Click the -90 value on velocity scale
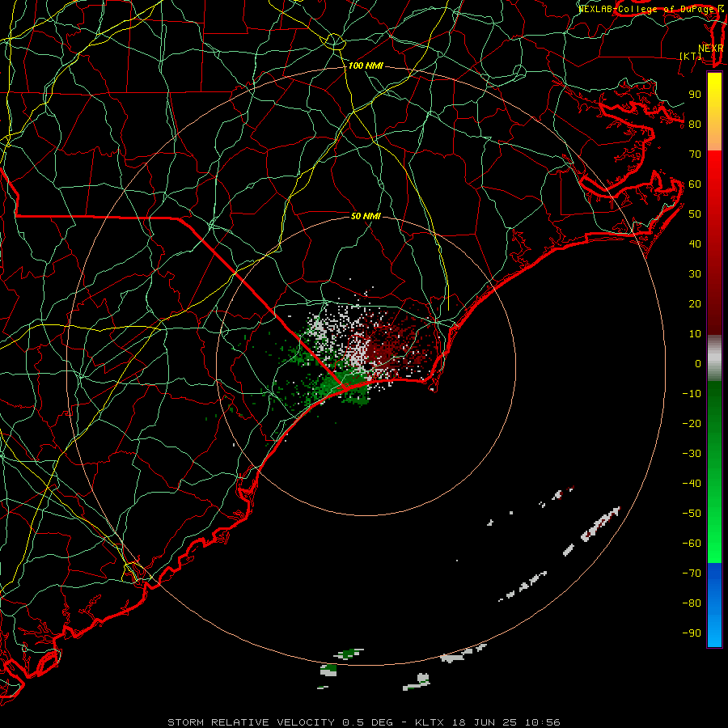The width and height of the screenshot is (728, 728). 692,633
